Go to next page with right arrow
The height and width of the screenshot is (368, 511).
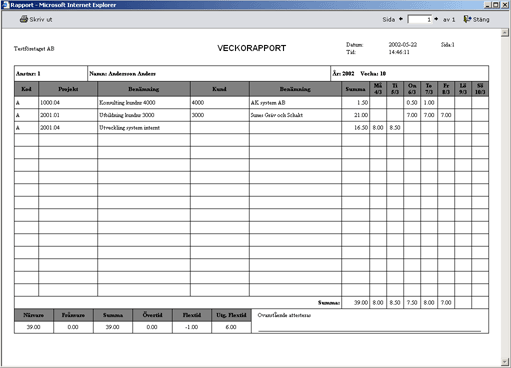click(436, 19)
